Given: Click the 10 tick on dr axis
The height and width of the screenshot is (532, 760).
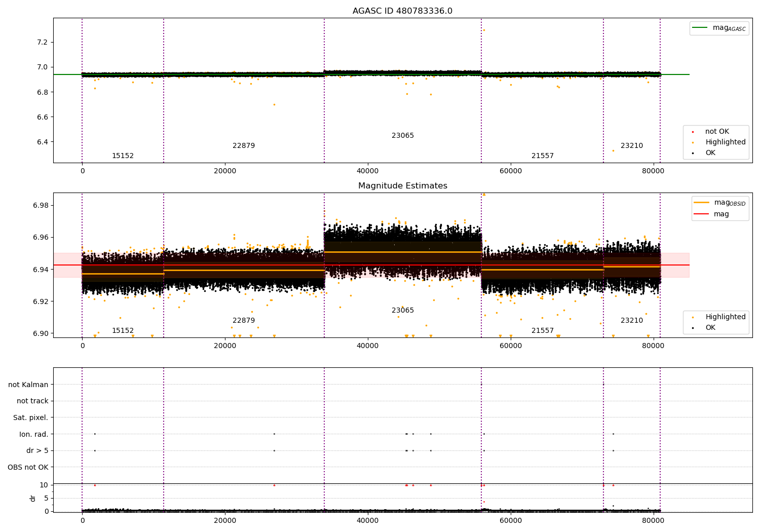Looking at the screenshot, I should click(44, 485).
